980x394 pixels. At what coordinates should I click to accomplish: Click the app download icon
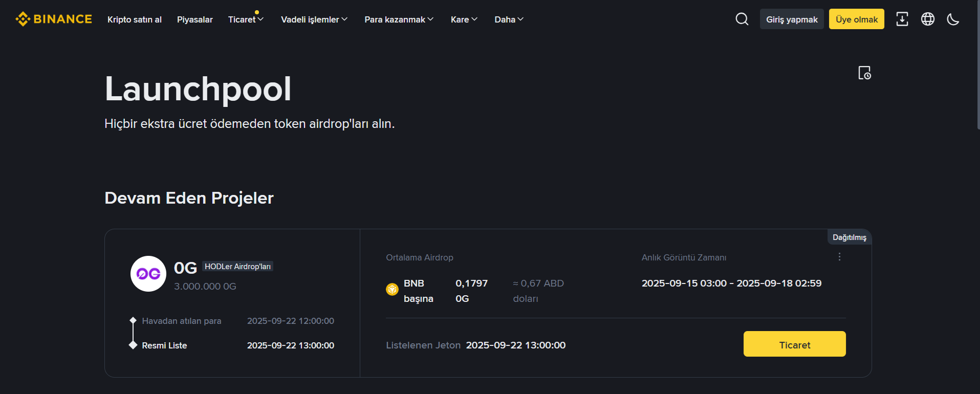tap(902, 19)
